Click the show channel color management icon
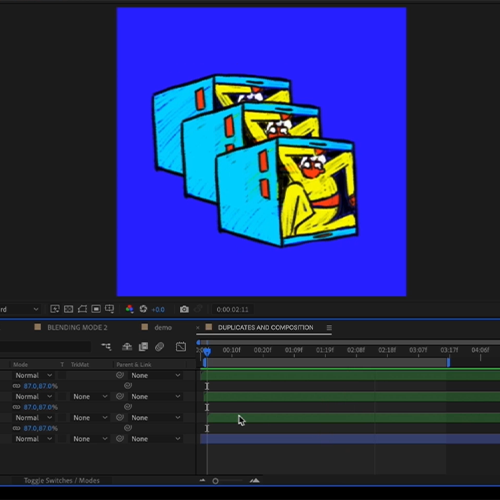 tap(129, 309)
